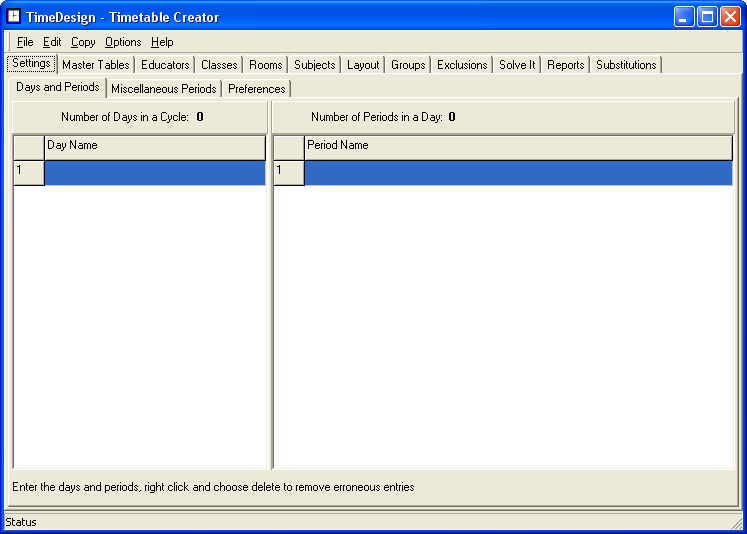Maximize the TimeDesign window
The image size is (747, 534).
click(x=707, y=17)
